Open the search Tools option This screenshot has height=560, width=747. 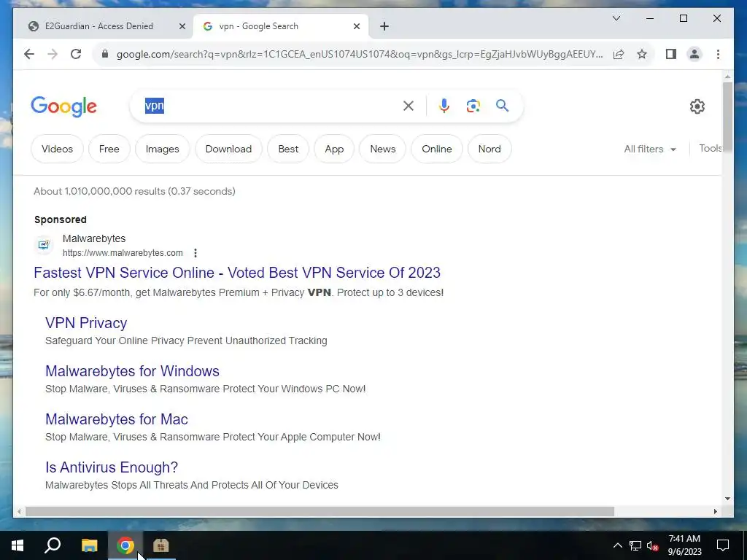[711, 149]
